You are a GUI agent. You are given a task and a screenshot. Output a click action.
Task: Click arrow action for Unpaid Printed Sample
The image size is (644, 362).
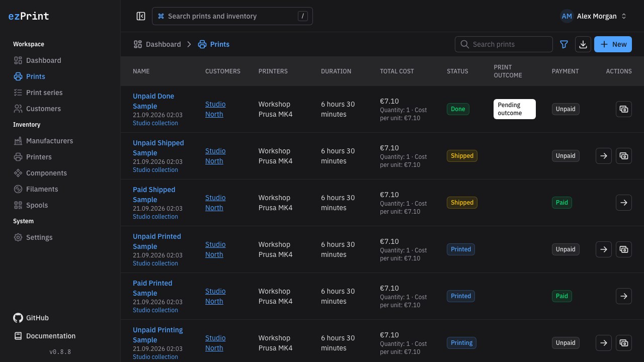point(604,249)
